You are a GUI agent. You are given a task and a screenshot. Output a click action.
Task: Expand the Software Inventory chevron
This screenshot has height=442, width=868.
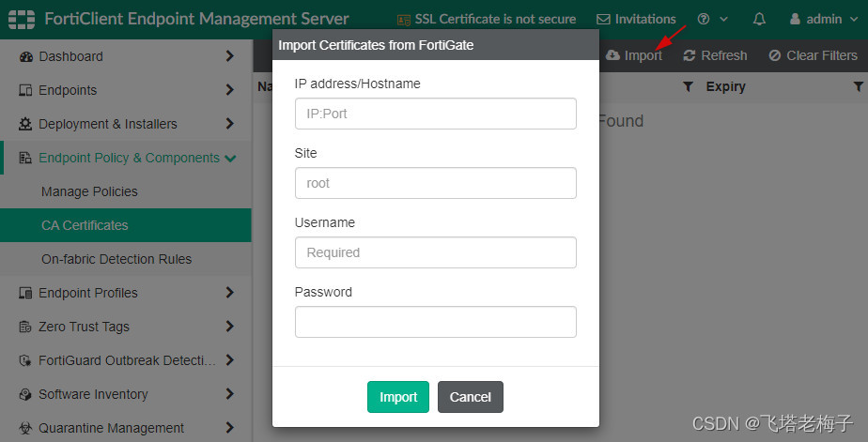(x=230, y=394)
